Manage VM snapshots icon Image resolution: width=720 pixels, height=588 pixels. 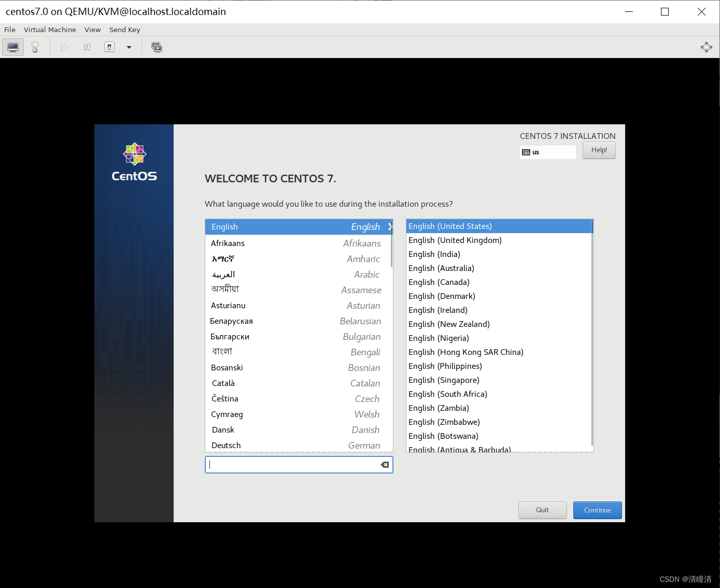click(157, 47)
